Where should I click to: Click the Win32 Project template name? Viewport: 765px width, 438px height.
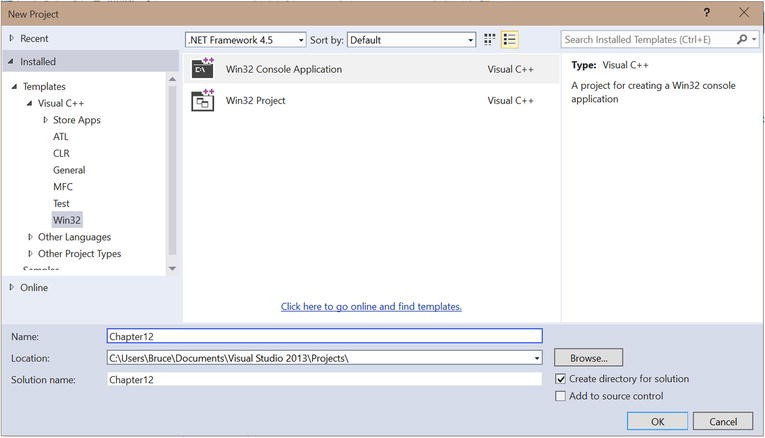(x=255, y=100)
